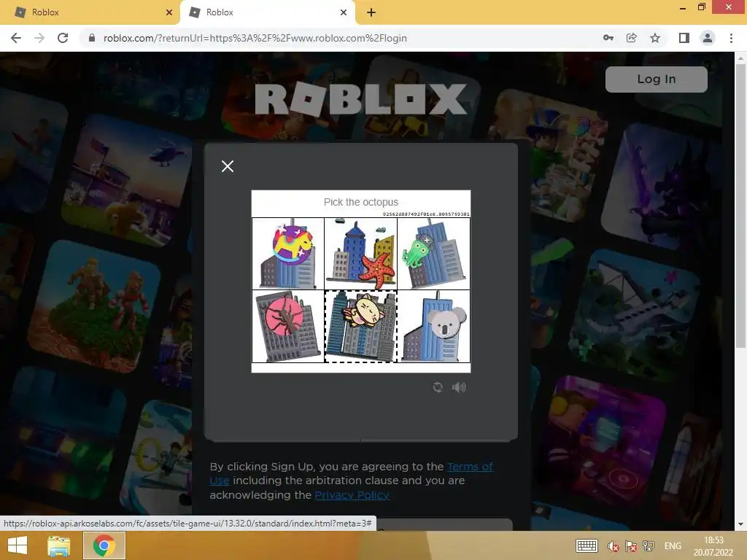Screen dimensions: 747x560
Task: Click the address bar URL
Action: pyautogui.click(x=255, y=38)
